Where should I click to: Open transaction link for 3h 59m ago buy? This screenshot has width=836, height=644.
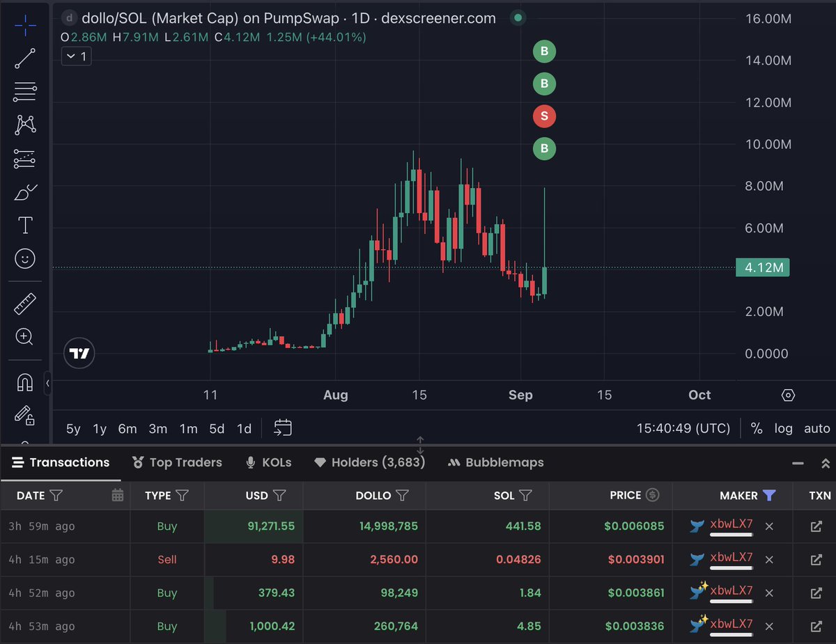click(x=816, y=526)
